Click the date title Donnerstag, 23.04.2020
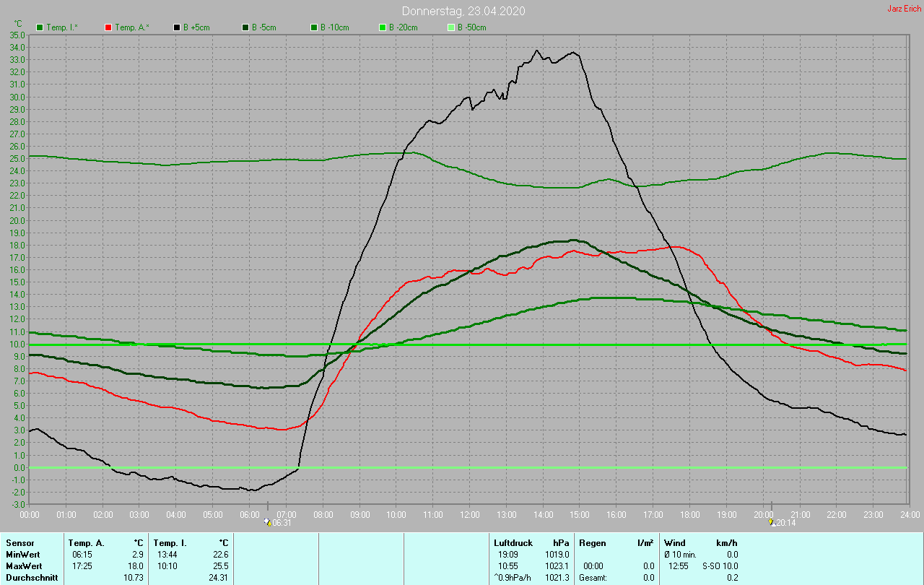Viewport: 924px width, 585px height. (463, 11)
